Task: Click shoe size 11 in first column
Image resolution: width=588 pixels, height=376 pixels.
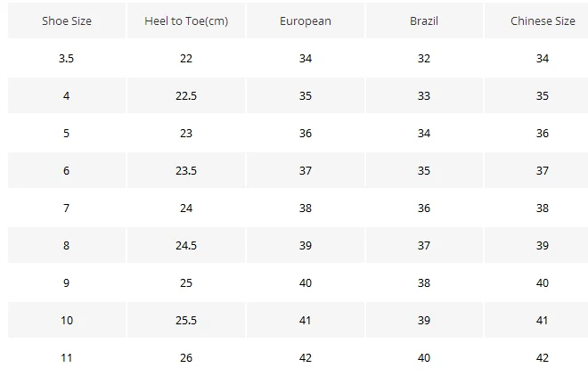Action: 67,357
